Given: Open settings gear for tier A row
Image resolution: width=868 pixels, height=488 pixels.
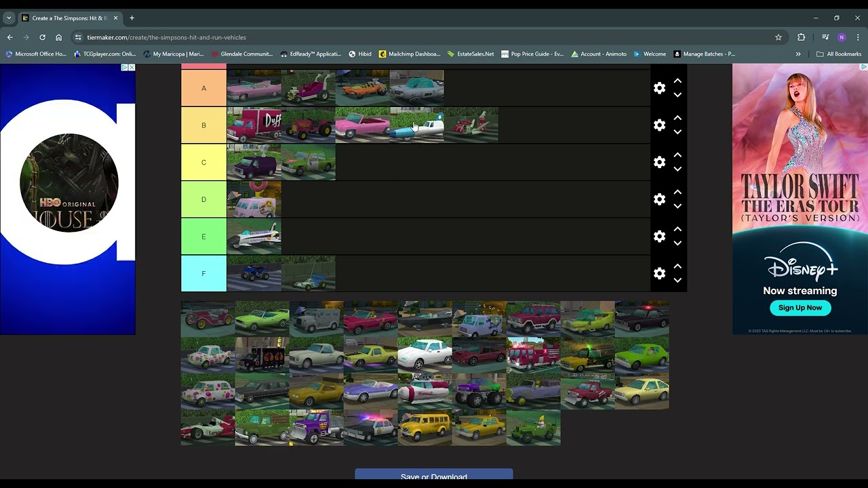Looking at the screenshot, I should (659, 88).
